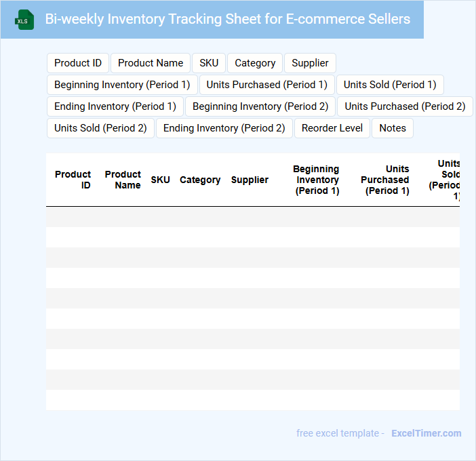Click Ending Inventory (Period 1) tag
The width and height of the screenshot is (476, 461).
(115, 106)
